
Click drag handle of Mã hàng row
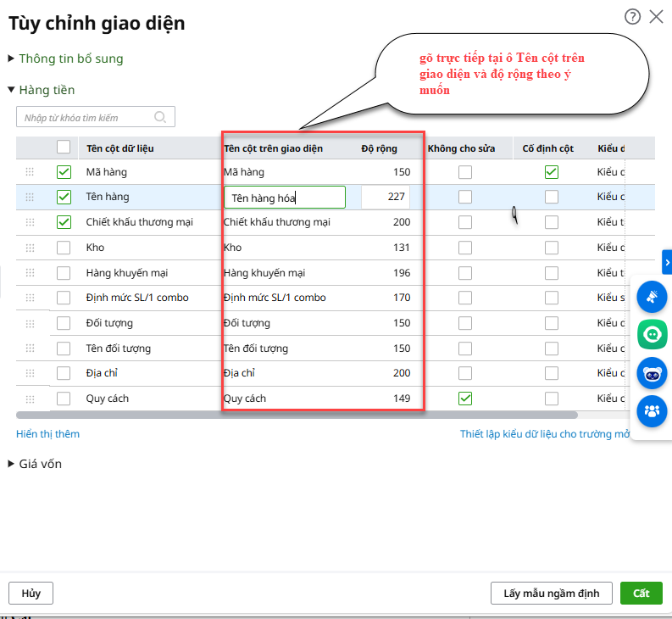pos(30,172)
